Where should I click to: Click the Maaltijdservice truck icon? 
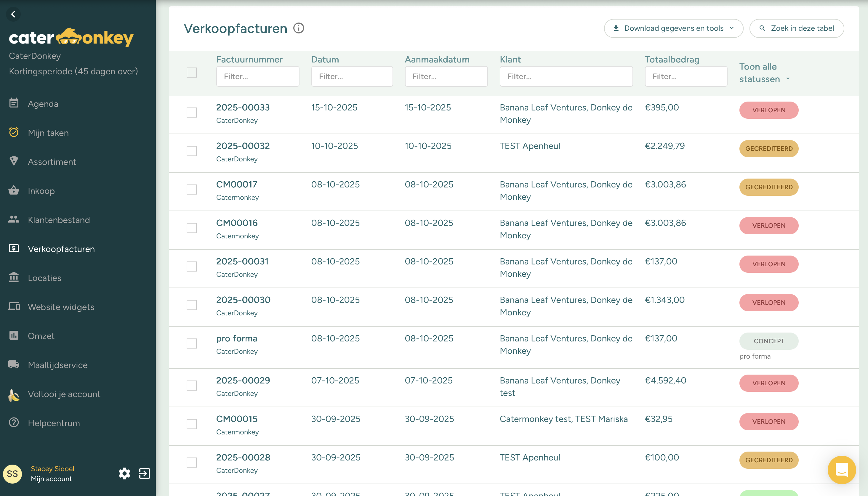coord(14,365)
